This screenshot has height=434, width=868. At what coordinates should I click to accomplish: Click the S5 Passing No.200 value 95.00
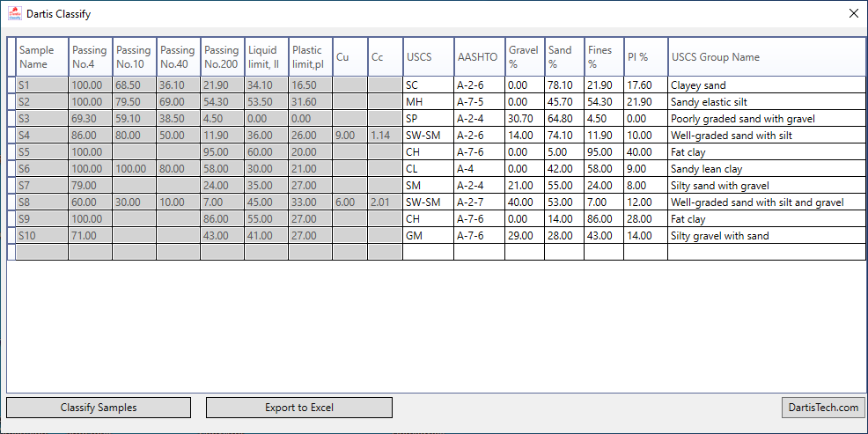pyautogui.click(x=223, y=151)
